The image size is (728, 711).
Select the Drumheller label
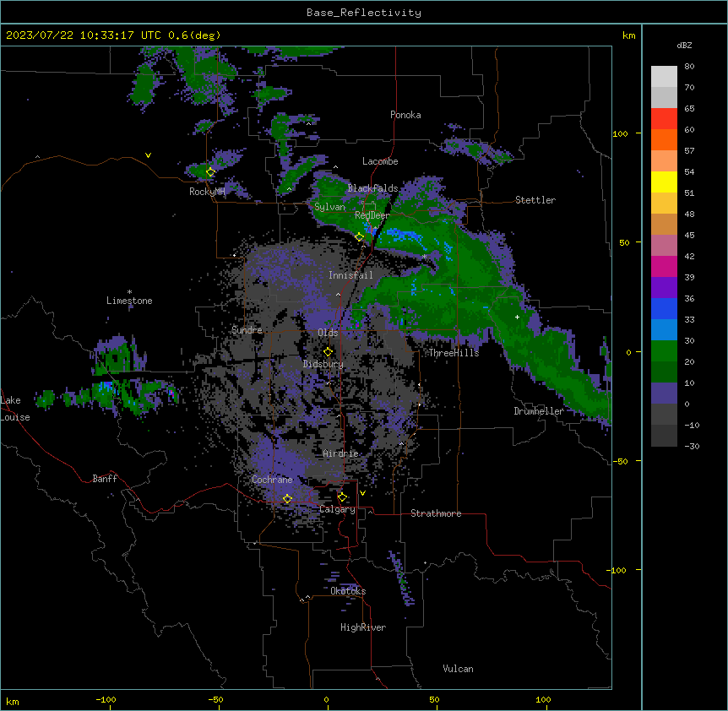539,411
